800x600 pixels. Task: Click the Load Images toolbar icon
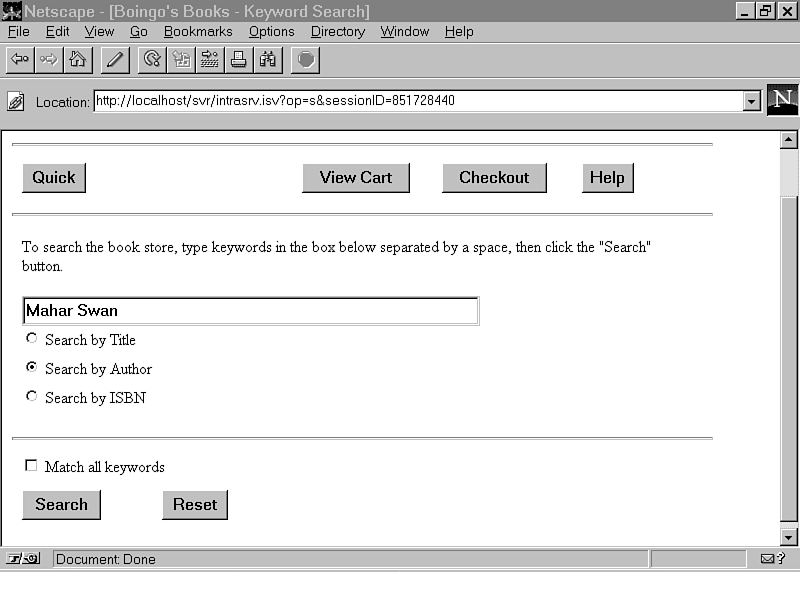click(181, 60)
